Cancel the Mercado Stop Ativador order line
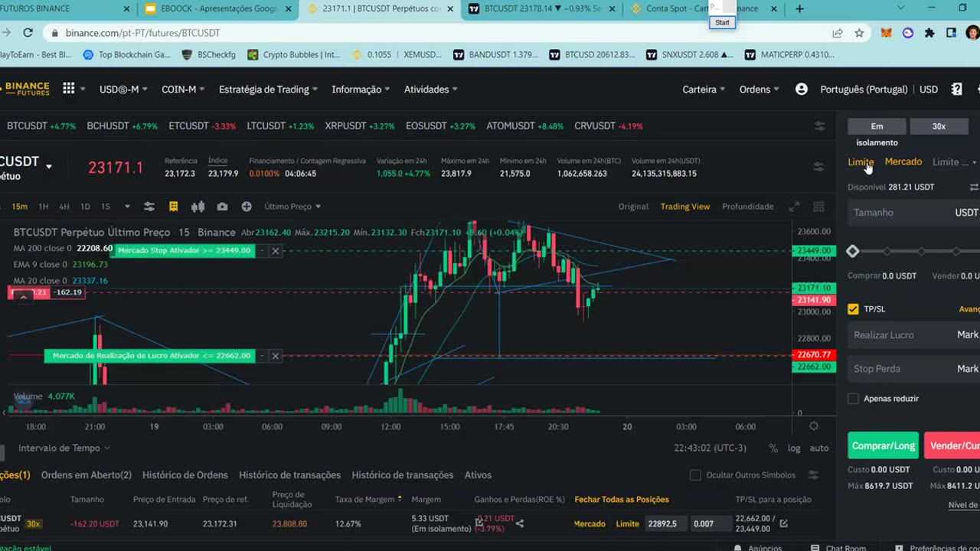Screen dimensions: 980x551 coord(276,250)
